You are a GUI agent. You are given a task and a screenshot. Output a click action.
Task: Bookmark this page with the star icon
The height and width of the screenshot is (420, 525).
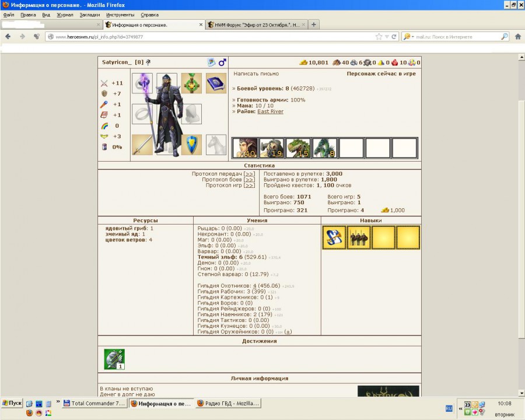[379, 37]
